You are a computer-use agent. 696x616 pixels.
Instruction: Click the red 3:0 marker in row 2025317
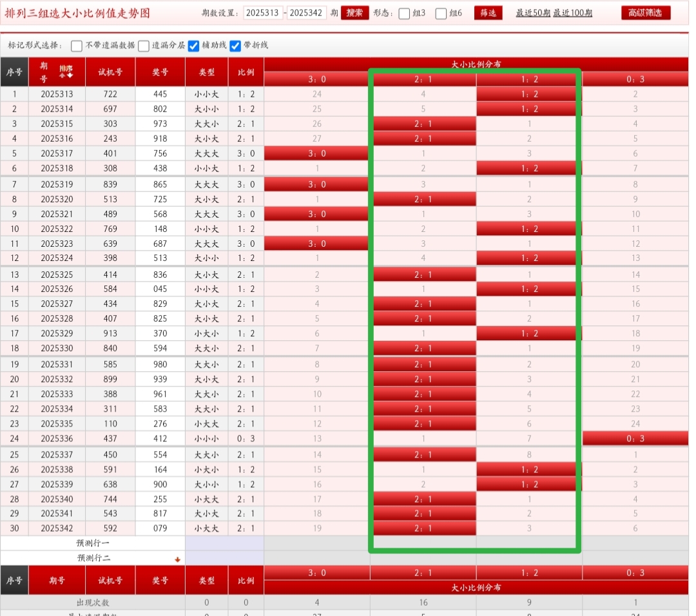(316, 153)
